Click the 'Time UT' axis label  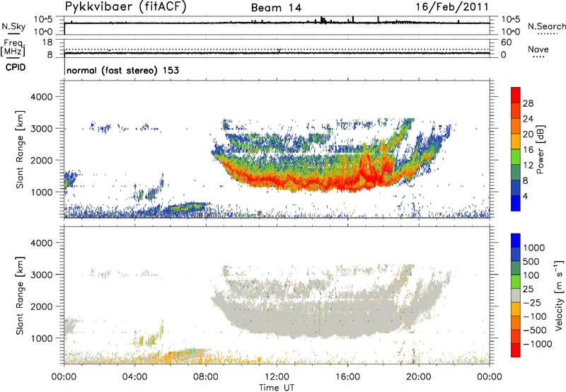click(277, 387)
